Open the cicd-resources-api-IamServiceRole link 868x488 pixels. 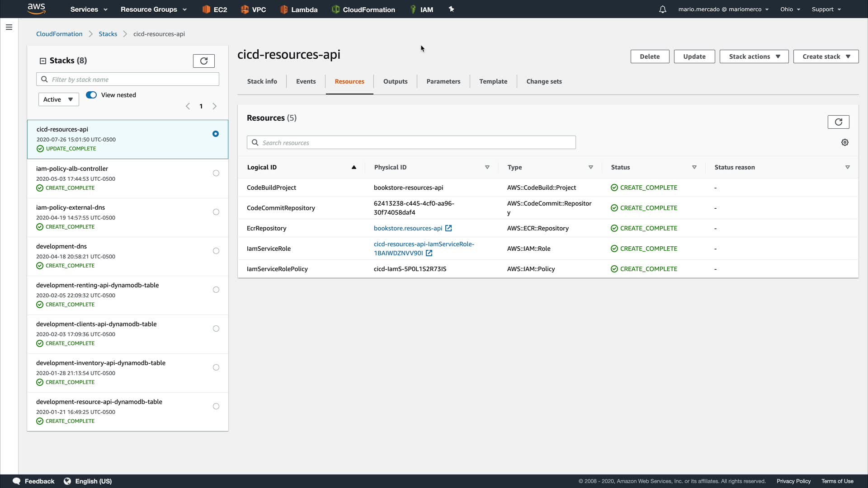(424, 244)
